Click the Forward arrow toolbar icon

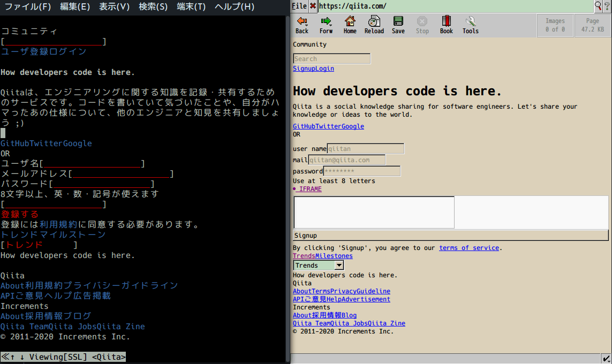coord(326,21)
